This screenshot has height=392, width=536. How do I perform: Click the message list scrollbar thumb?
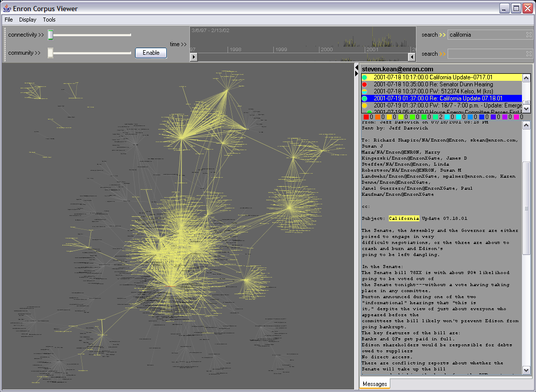tap(526, 102)
